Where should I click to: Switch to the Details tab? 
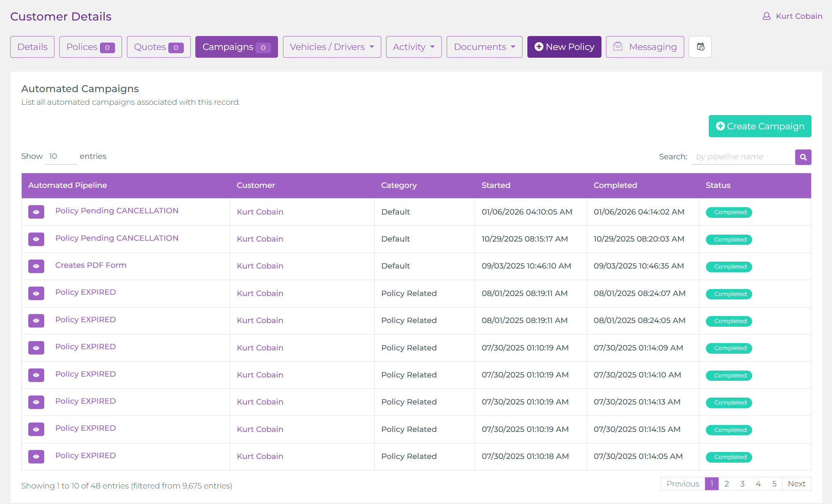(32, 47)
